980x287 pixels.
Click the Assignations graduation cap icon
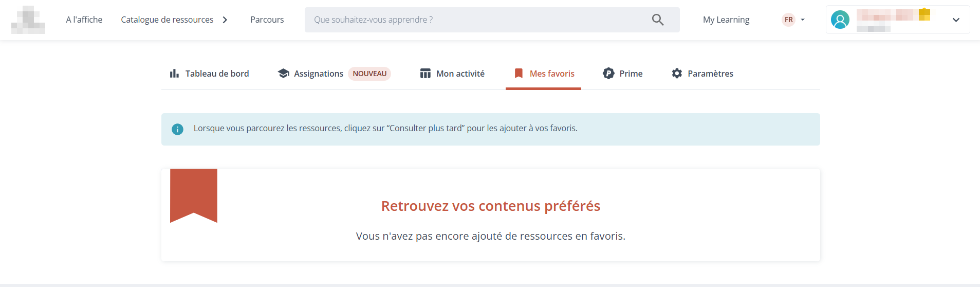pyautogui.click(x=283, y=74)
